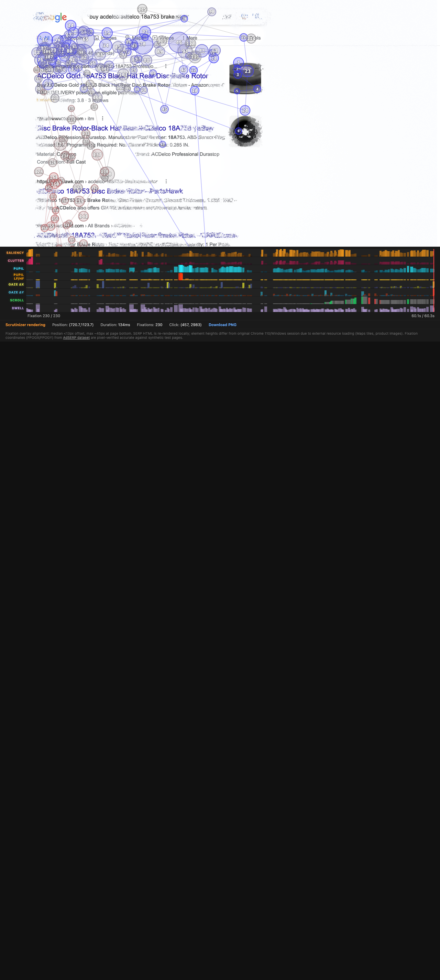This screenshot has height=980, width=440.
Task: Select fixation marker 90 near top right
Action: point(212,12)
